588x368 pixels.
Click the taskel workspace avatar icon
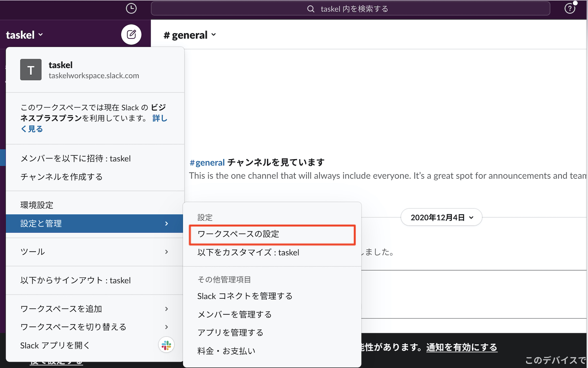tap(31, 70)
